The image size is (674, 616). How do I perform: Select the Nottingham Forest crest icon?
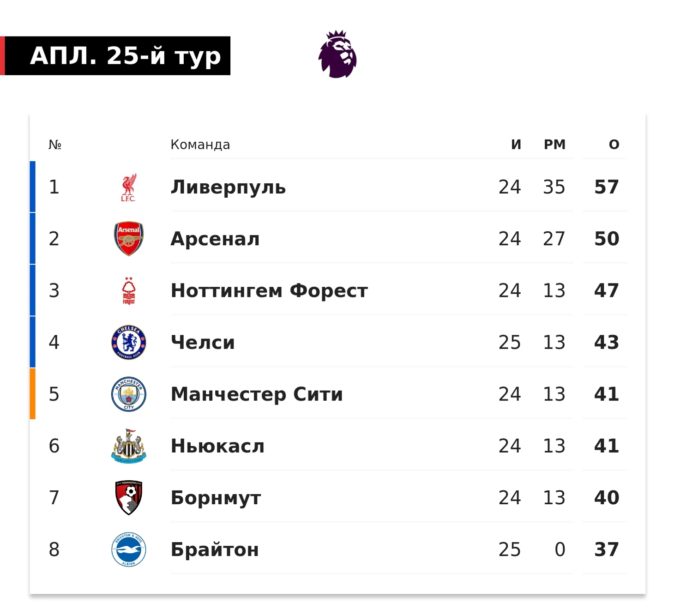coord(129,290)
